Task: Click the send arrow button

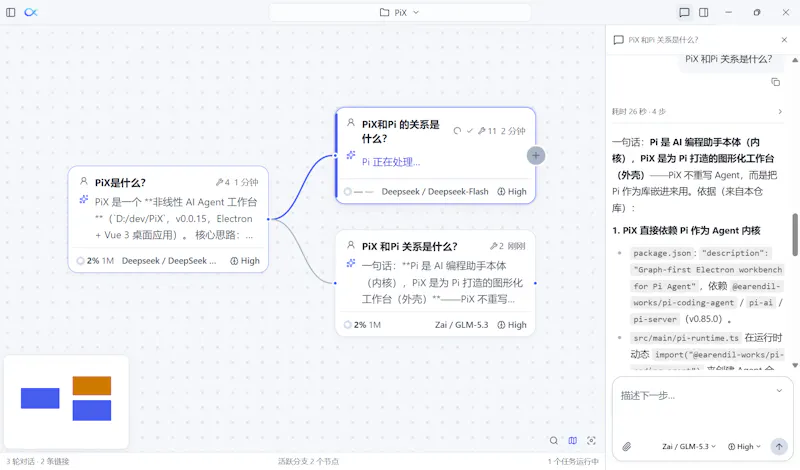Action: pos(779,447)
